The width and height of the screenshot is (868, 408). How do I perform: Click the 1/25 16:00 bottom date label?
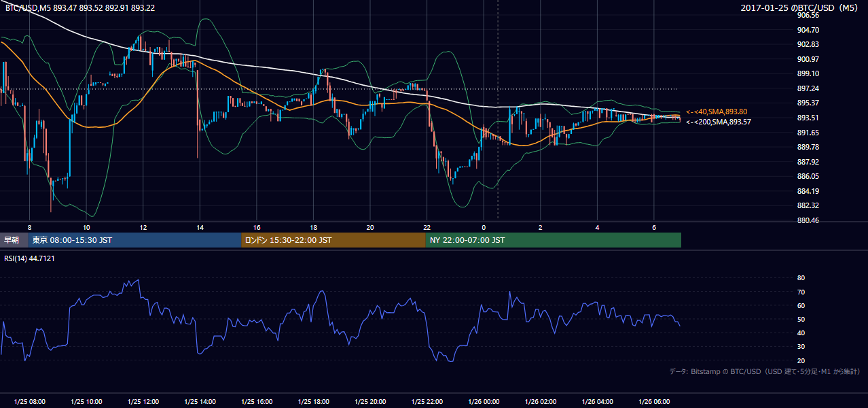tap(256, 402)
